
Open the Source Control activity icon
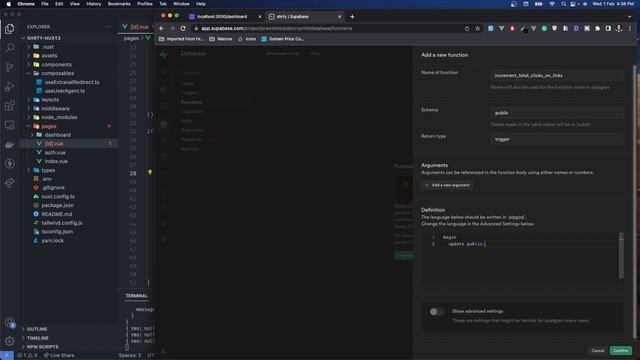[9, 67]
